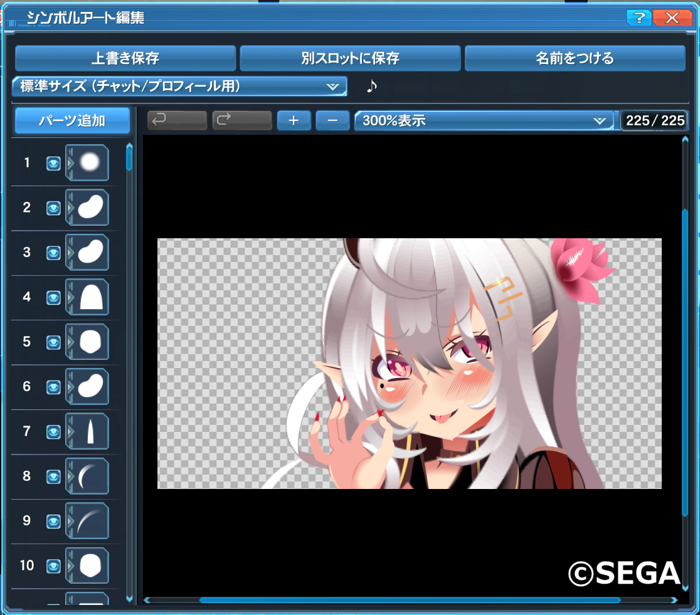Click layer number 10 label
700x615 pixels.
[x=27, y=565]
